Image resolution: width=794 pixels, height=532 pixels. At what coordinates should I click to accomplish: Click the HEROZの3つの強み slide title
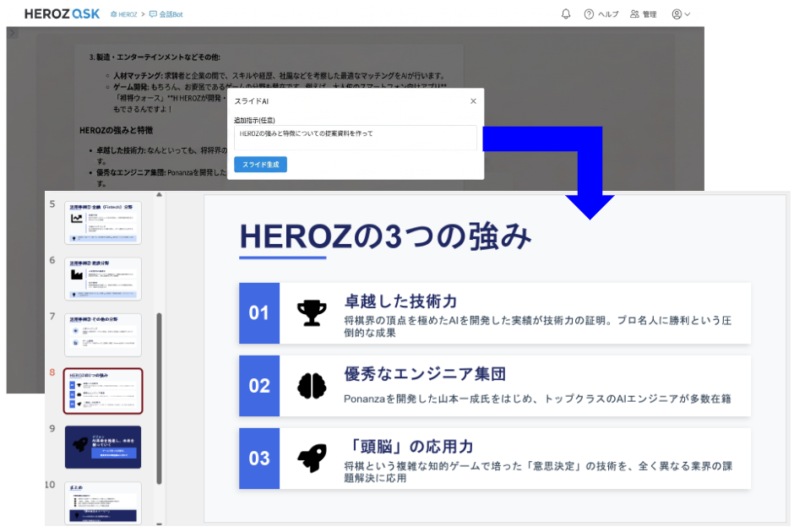click(x=385, y=236)
